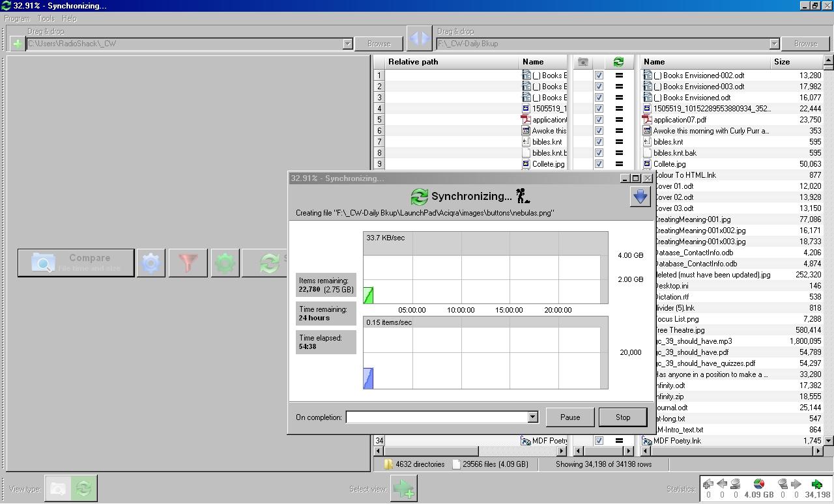Open comparison settings via blue gear icon
834x504 pixels.
coord(151,262)
